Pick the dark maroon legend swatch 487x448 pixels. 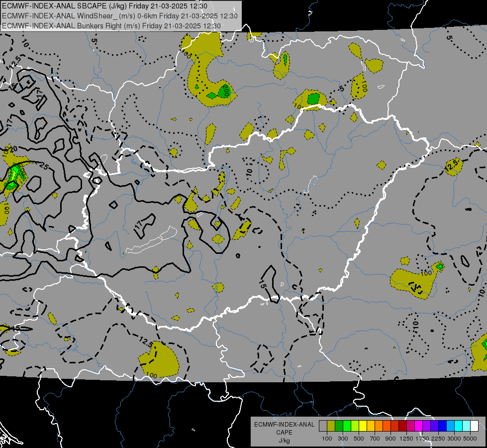(x=403, y=426)
